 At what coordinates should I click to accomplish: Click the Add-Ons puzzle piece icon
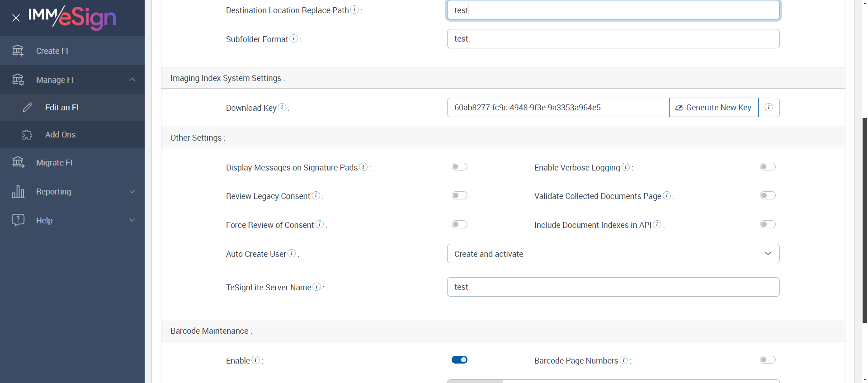tap(27, 135)
